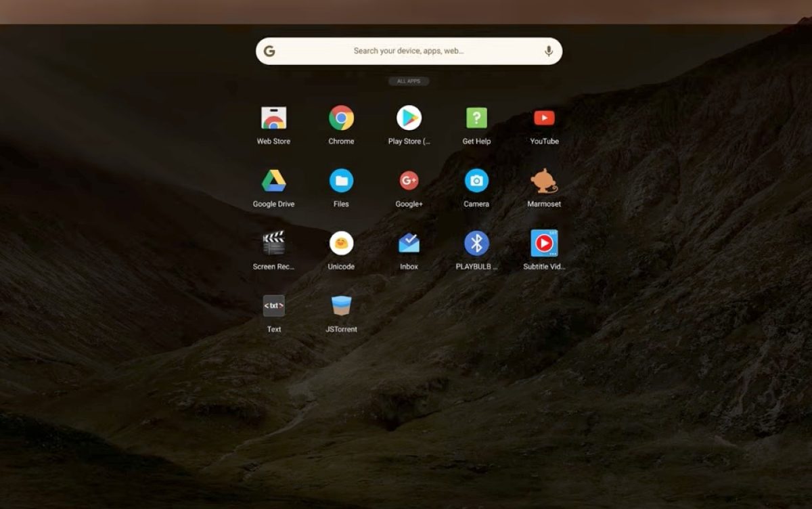Viewport: 812px width, 509px height.
Task: Open the Subtitle Videoplayer app
Action: [x=543, y=244]
